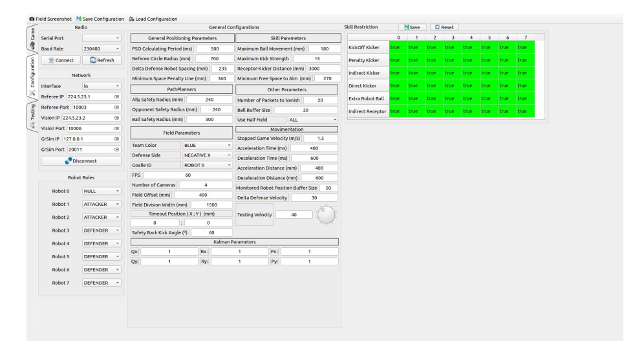The height and width of the screenshot is (356, 644).
Task: Toggle Indirect Receptor cell for robot 0
Action: [398, 111]
